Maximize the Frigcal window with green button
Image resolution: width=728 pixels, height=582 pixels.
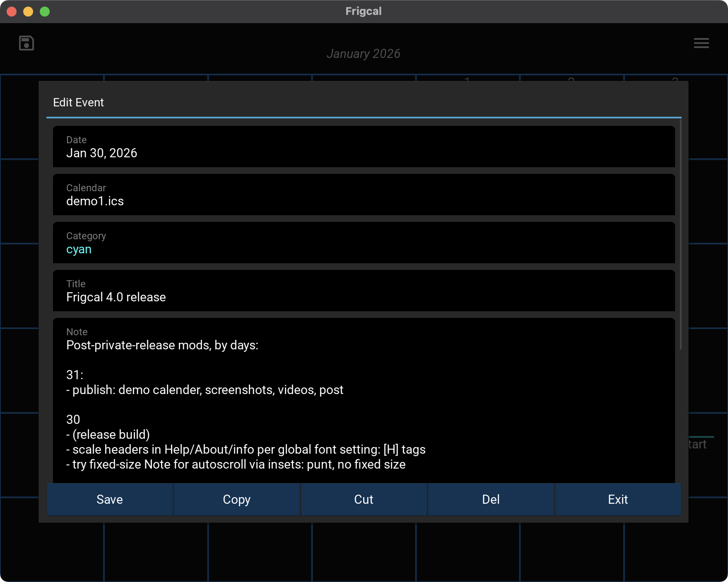click(45, 12)
